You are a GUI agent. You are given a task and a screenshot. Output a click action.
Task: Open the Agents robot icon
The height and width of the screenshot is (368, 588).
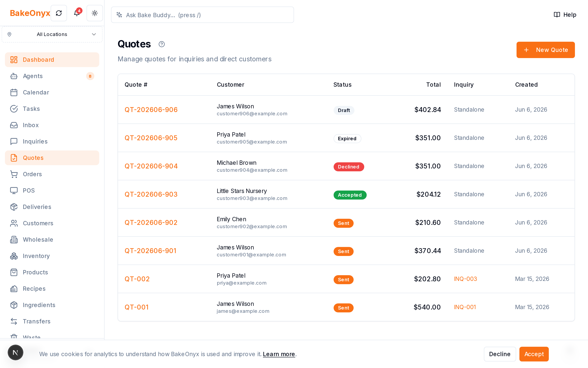coord(14,76)
